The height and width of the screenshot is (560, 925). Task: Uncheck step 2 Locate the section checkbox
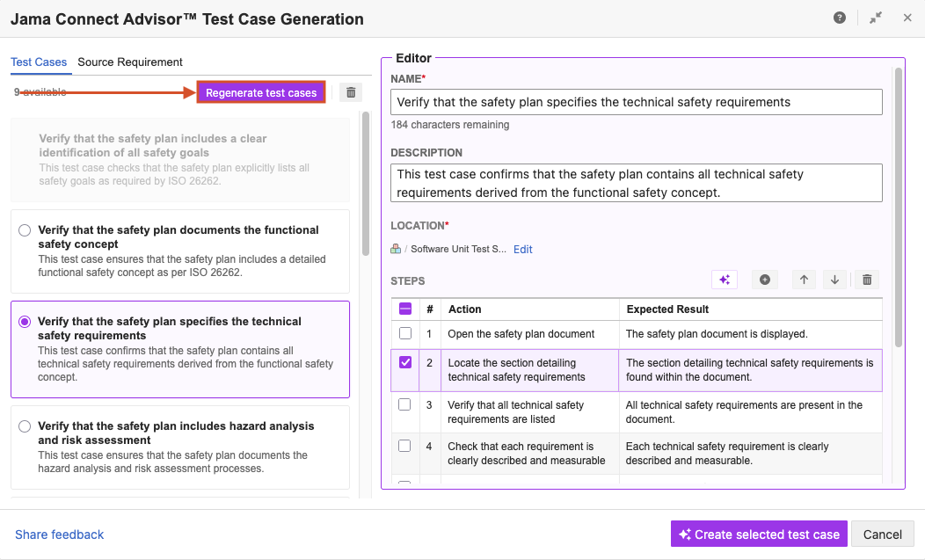tap(405, 362)
